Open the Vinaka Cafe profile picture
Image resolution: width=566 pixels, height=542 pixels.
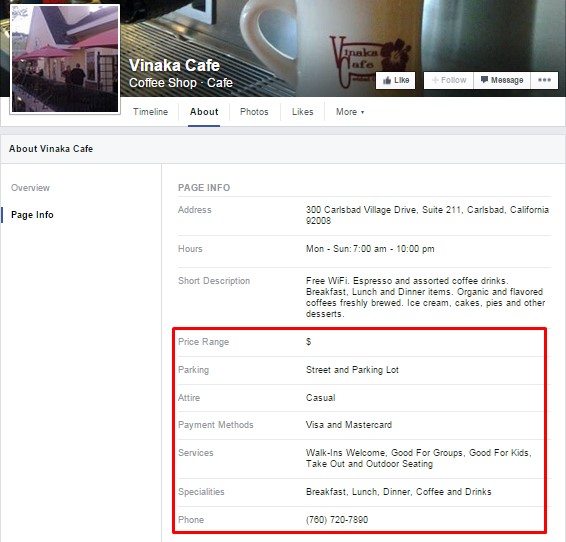65,59
